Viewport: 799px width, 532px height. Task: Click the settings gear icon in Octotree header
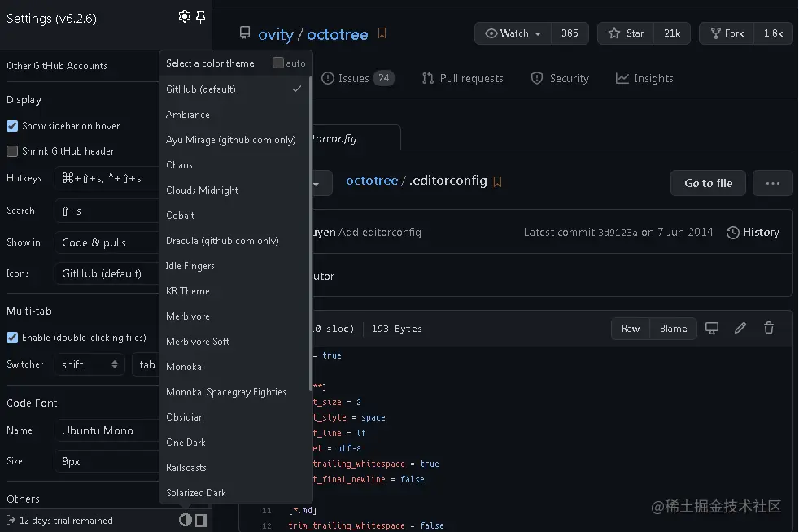[x=185, y=17]
